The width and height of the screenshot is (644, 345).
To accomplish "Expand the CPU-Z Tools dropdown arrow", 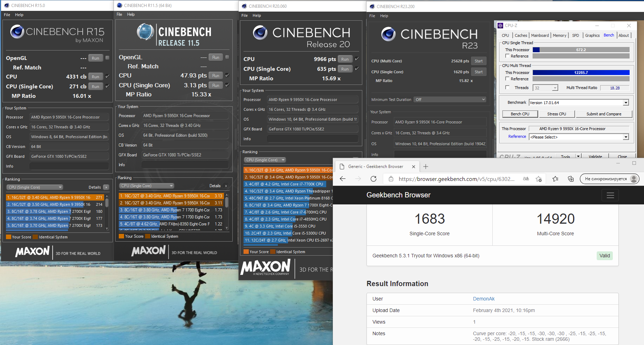I will [578, 156].
